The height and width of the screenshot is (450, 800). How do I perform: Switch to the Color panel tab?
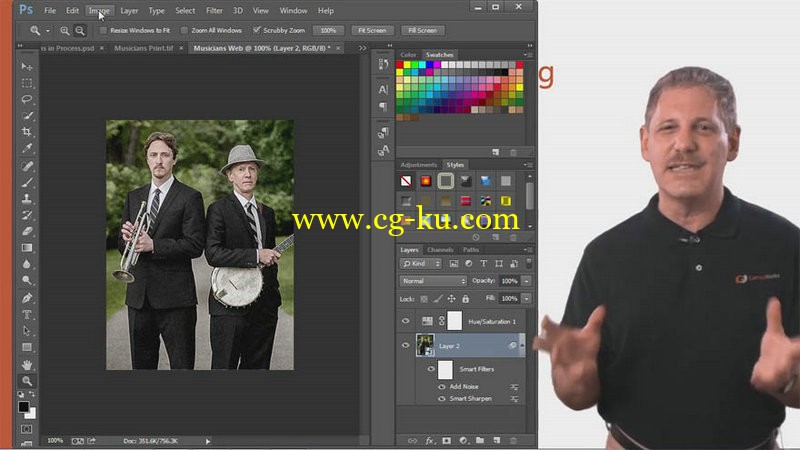[x=408, y=55]
